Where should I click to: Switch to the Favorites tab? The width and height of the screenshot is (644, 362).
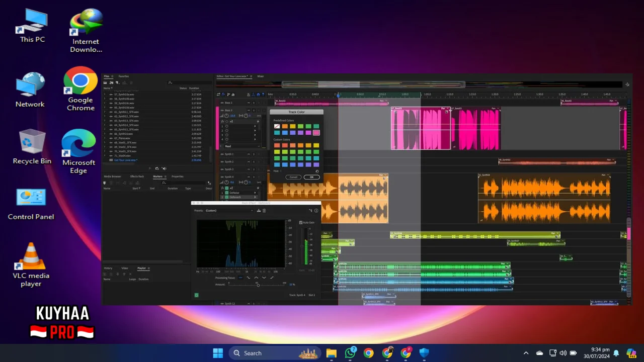coord(124,76)
